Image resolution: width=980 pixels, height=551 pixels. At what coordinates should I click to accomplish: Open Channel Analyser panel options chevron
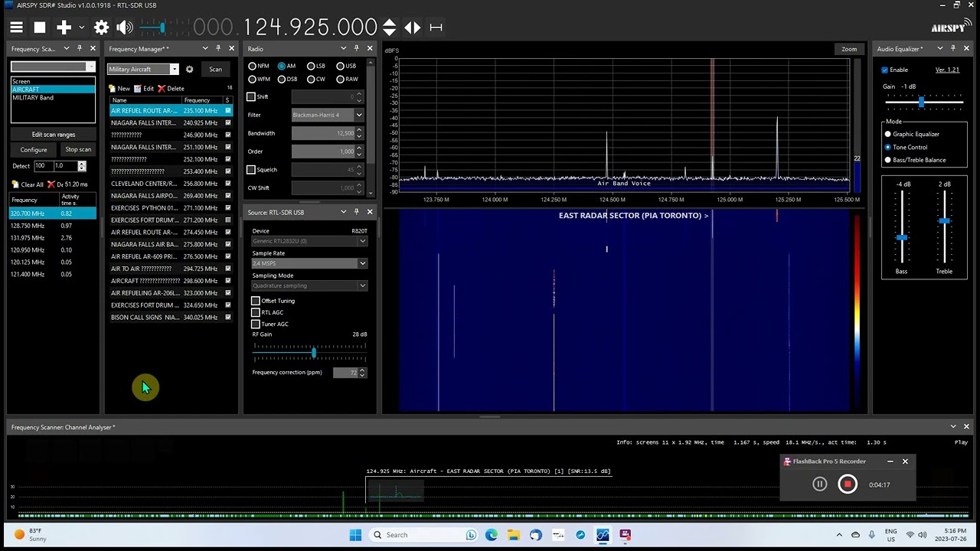point(953,427)
